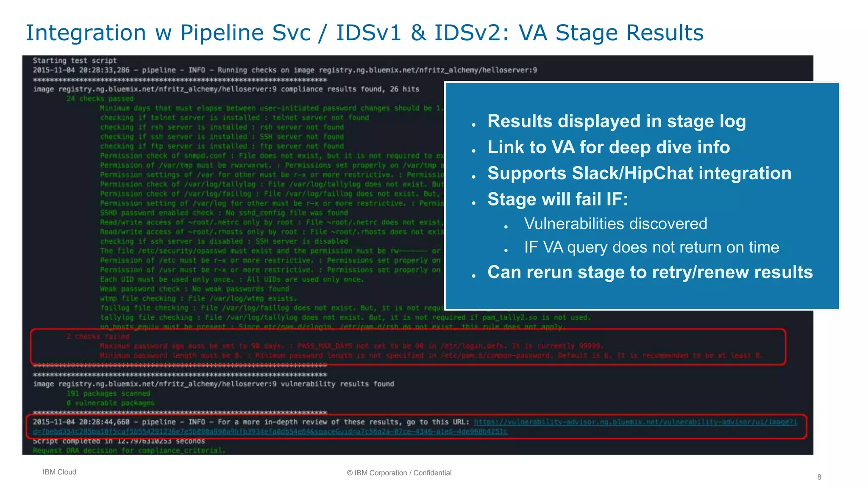Click the '191 packages scanned' log line

pyautogui.click(x=108, y=393)
